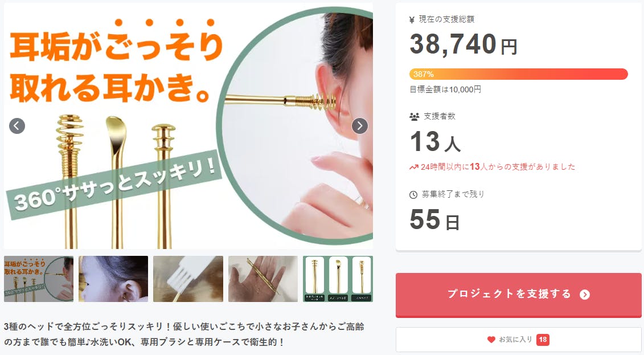Select the thumbnail with the ear pick on a palm
This screenshot has width=644, height=355.
(x=263, y=279)
